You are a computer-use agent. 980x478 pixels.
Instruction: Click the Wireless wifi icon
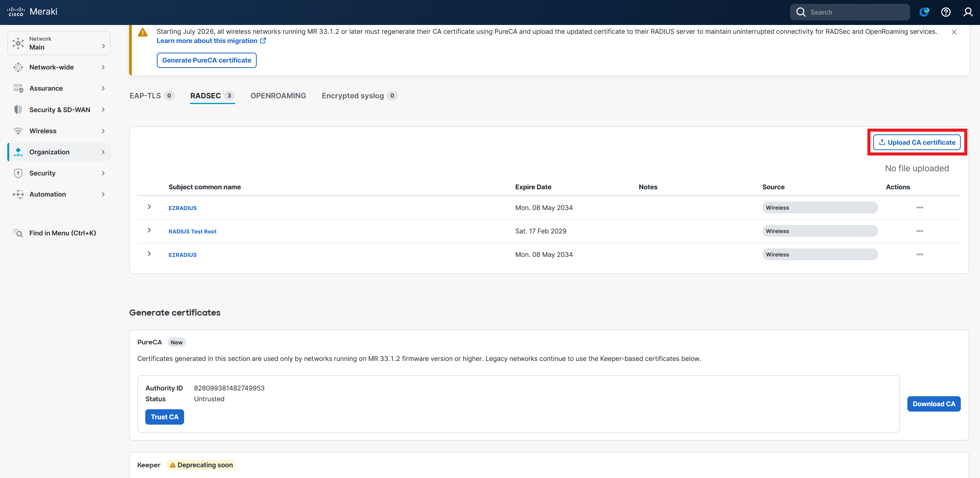coord(18,131)
